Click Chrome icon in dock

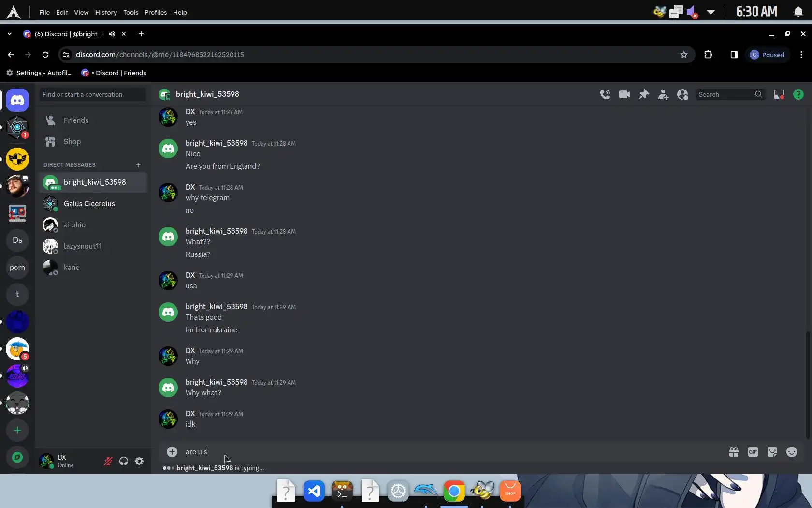(x=454, y=492)
